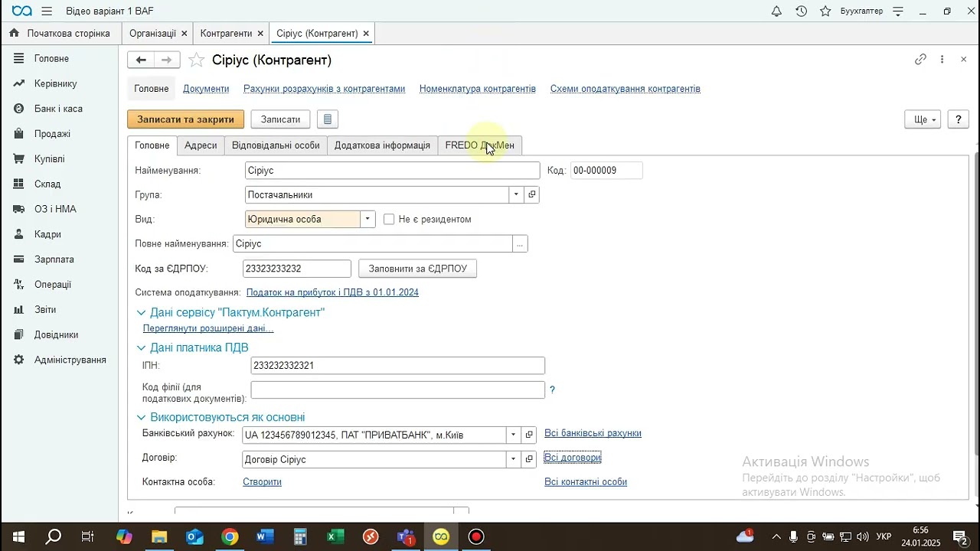The height and width of the screenshot is (551, 980).
Task: Open the main menu hamburger icon
Action: coord(47,11)
